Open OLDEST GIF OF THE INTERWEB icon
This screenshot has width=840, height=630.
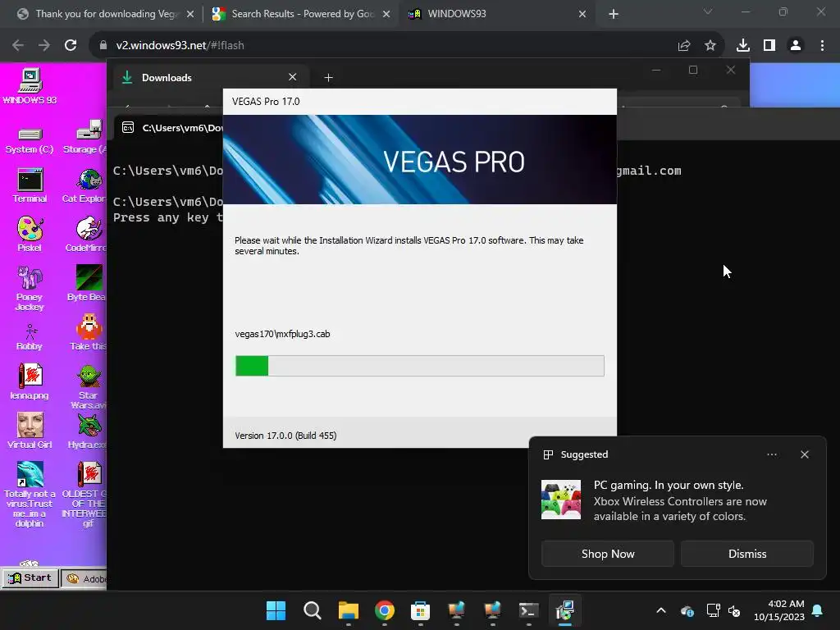pos(85,494)
